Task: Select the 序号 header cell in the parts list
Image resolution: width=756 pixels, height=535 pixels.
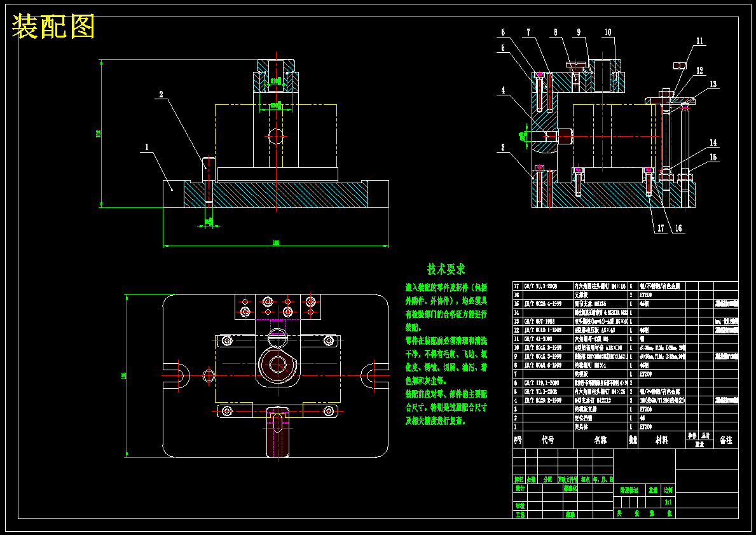Action: point(518,440)
